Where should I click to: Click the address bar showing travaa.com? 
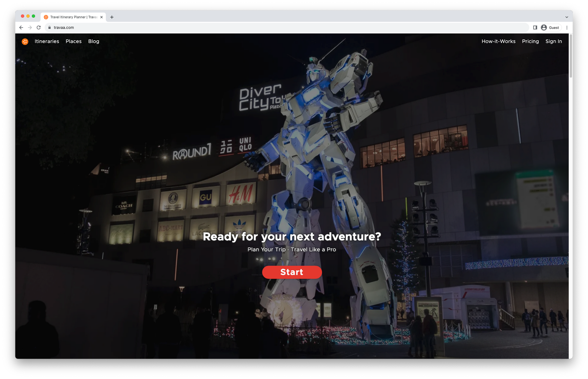[x=287, y=28]
